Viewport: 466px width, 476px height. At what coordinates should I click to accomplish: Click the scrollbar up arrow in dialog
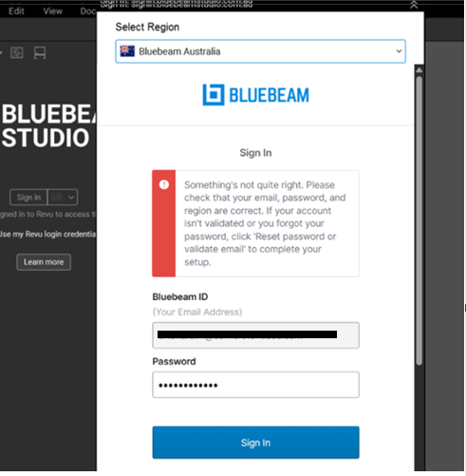click(419, 70)
